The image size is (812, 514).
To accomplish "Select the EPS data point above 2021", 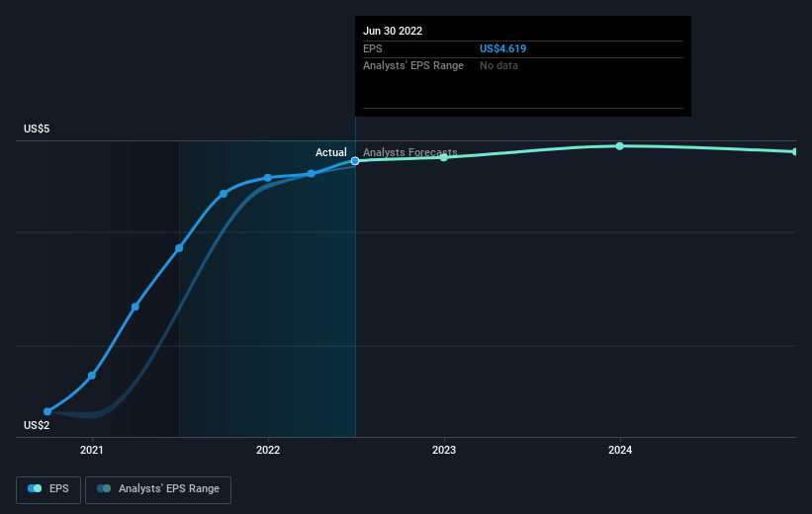I will 92,376.
